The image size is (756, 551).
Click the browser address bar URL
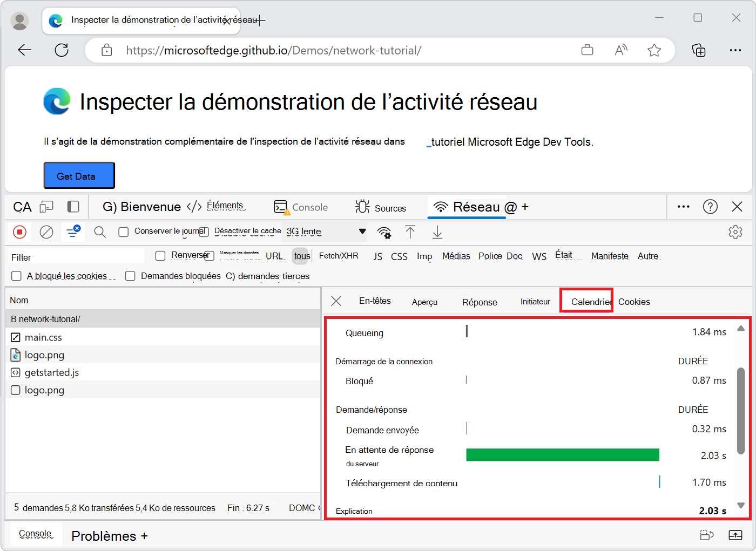[274, 50]
